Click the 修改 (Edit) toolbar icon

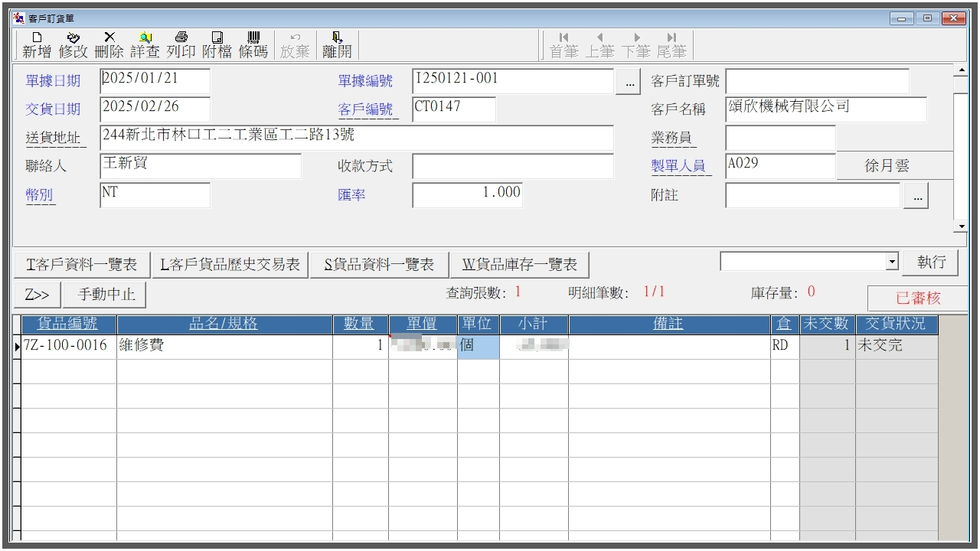[73, 45]
